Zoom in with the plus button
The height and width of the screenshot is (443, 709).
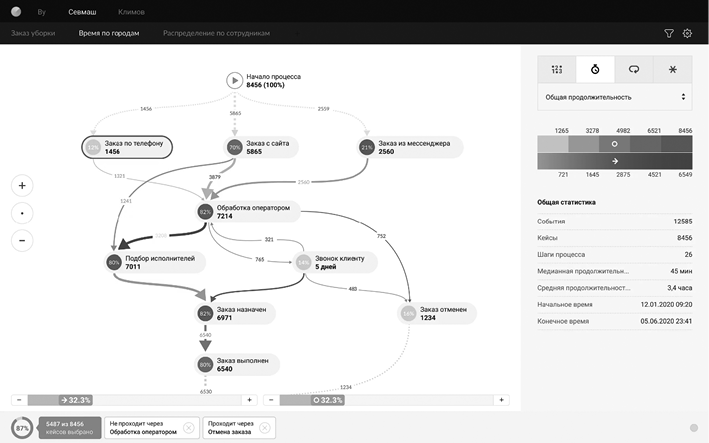(24, 185)
